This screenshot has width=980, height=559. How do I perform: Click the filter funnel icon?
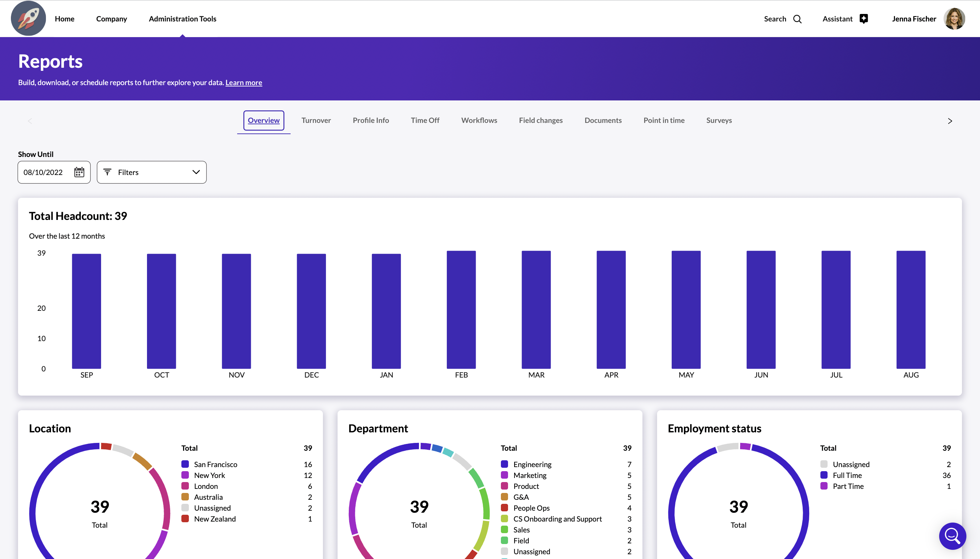[108, 172]
